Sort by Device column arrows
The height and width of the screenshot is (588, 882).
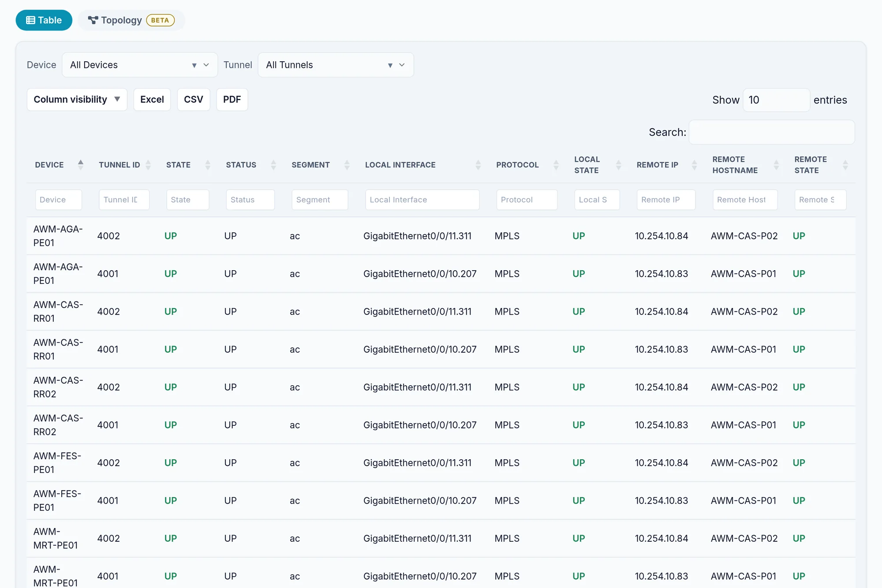pos(81,165)
